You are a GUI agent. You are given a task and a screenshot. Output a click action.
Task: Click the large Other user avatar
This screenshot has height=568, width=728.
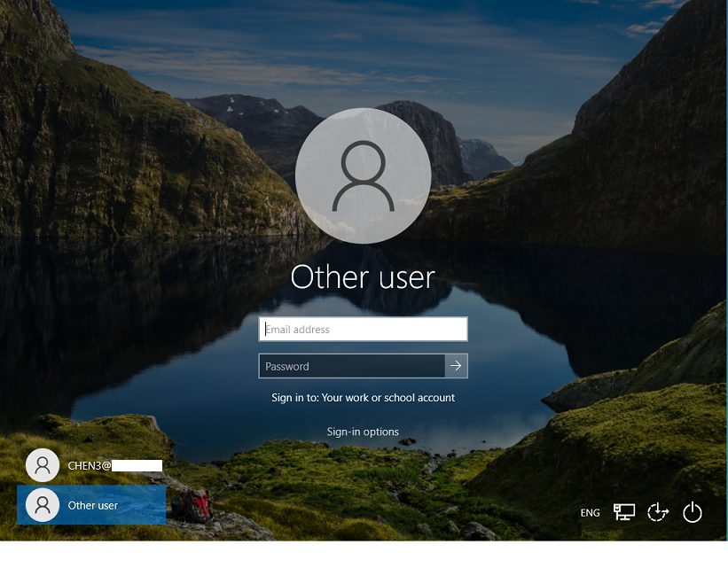[x=363, y=175]
